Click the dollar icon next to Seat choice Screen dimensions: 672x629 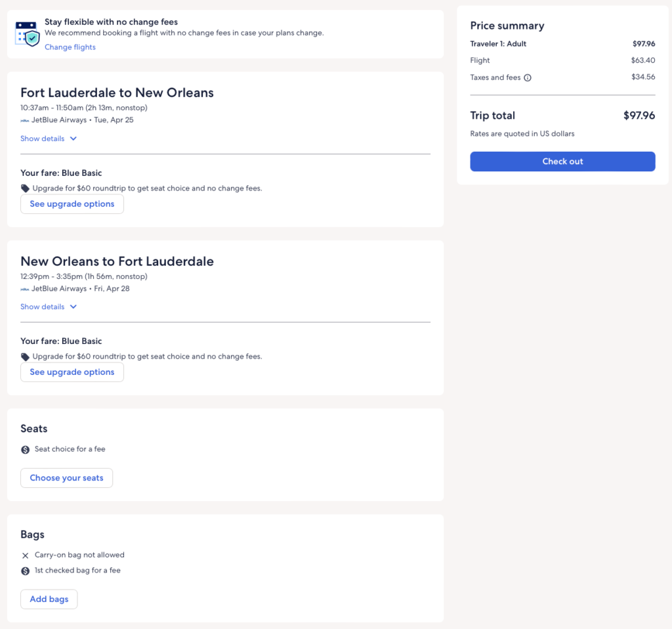click(26, 450)
